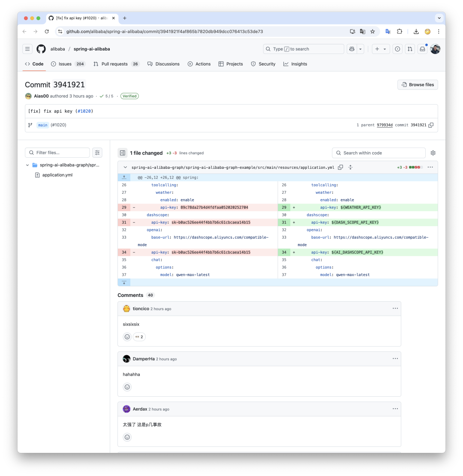
Task: Add emoji reaction to Aerdax's comment
Action: [127, 437]
